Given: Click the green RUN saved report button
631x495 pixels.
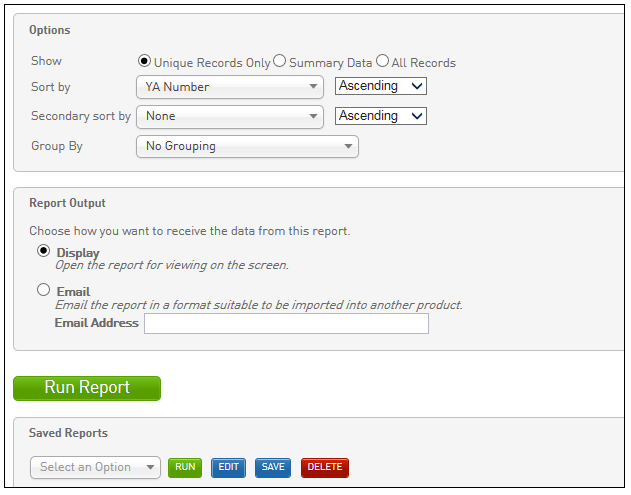Looking at the screenshot, I should (x=185, y=468).
